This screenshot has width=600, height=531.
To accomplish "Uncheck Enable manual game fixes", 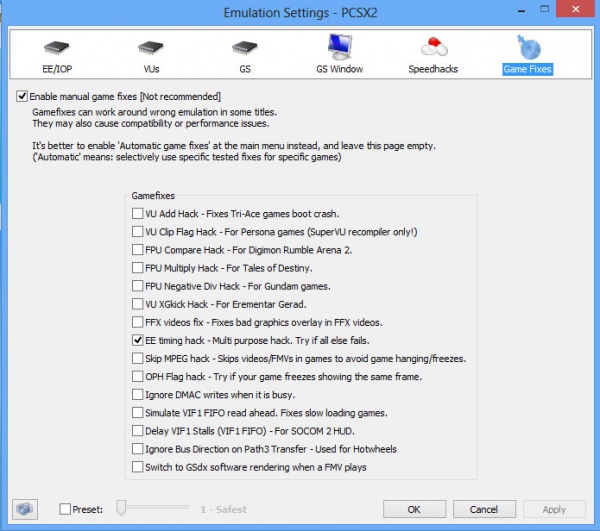I will pyautogui.click(x=22, y=96).
